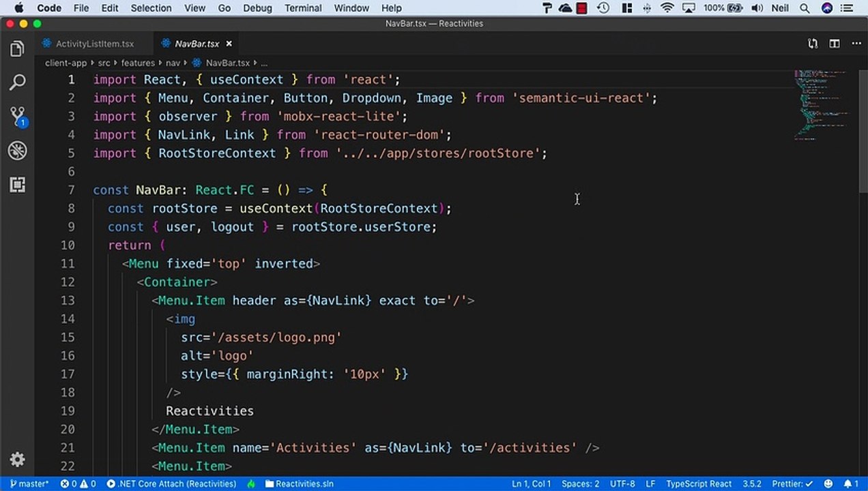Change LF end of line sequence
This screenshot has height=491, width=868.
click(650, 484)
